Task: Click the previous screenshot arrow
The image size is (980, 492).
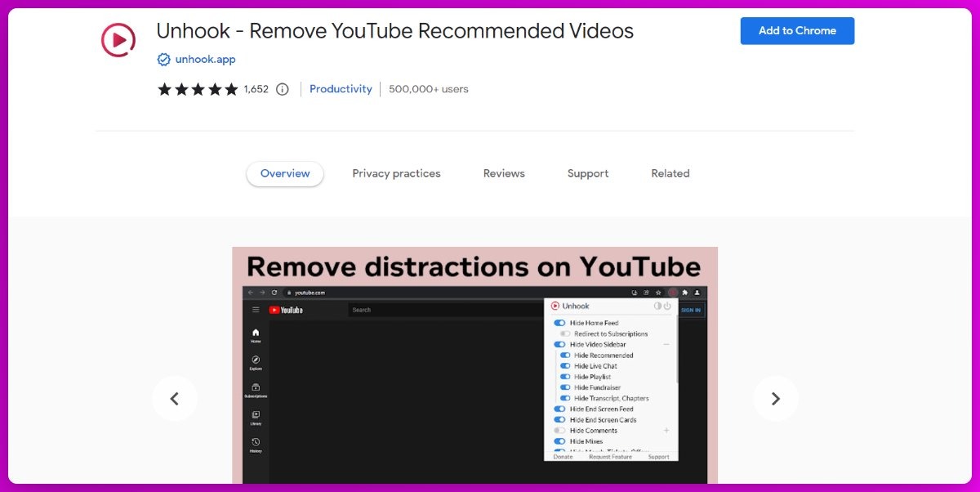Action: point(175,398)
